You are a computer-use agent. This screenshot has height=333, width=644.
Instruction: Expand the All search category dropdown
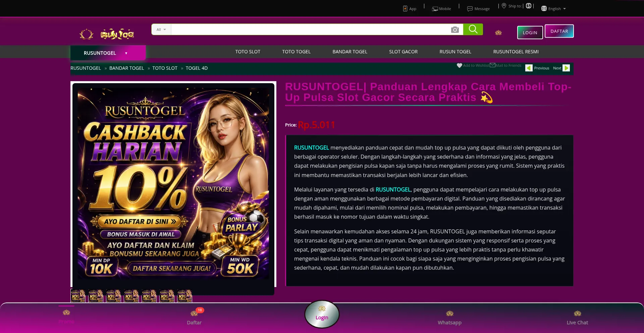point(161,30)
